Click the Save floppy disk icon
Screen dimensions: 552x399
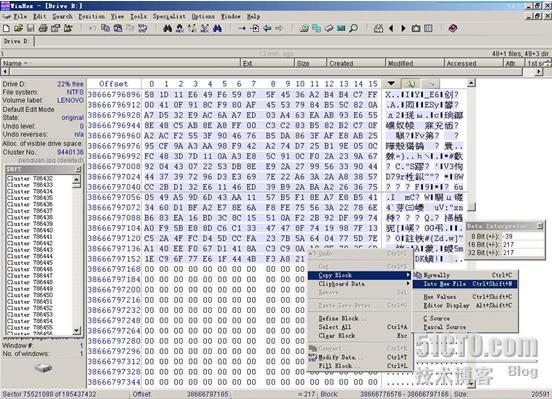[31, 29]
